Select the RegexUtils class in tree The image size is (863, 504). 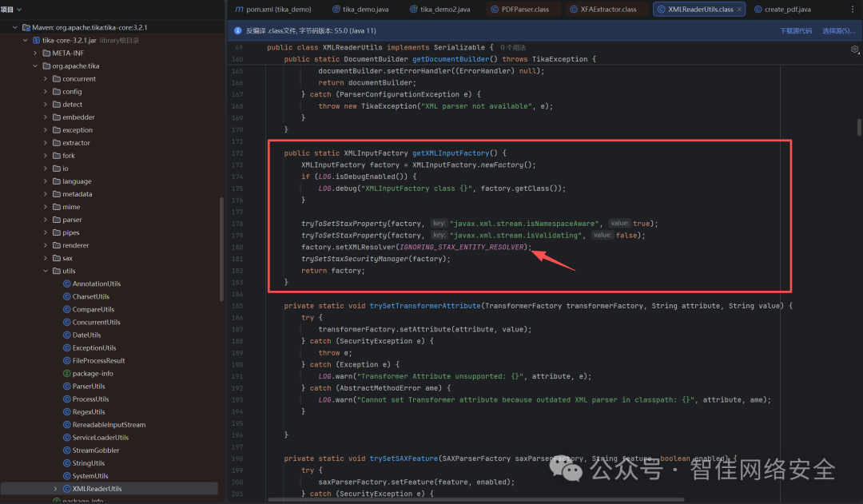(88, 412)
